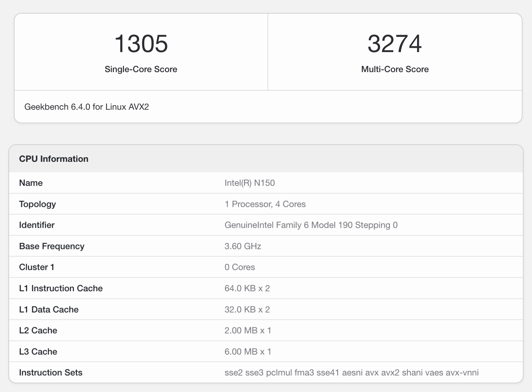Image resolution: width=532 pixels, height=392 pixels.
Task: Click the Single-Core Score label
Action: pos(141,69)
